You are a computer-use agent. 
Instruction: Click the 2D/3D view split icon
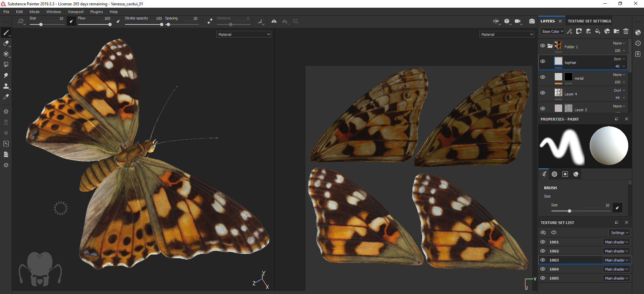(496, 21)
